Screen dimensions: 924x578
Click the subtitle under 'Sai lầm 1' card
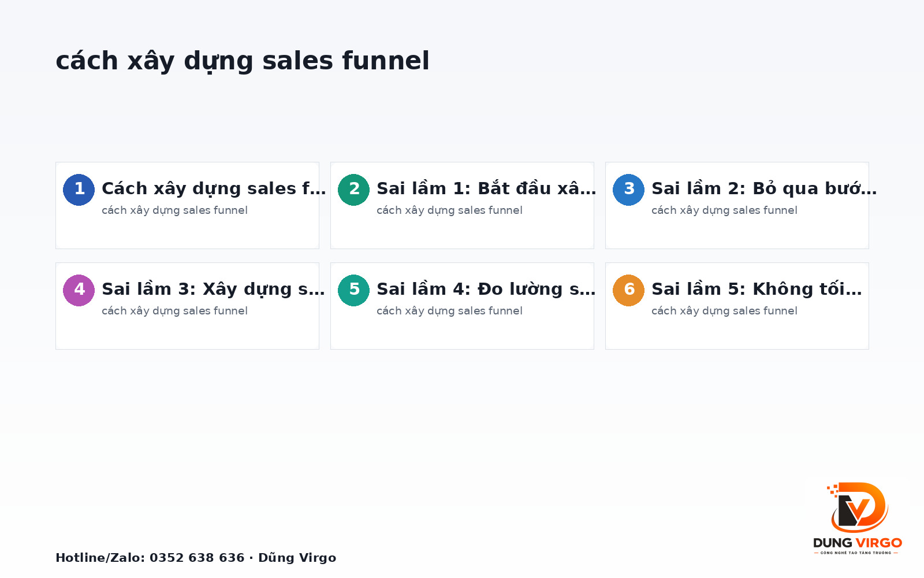(x=449, y=210)
